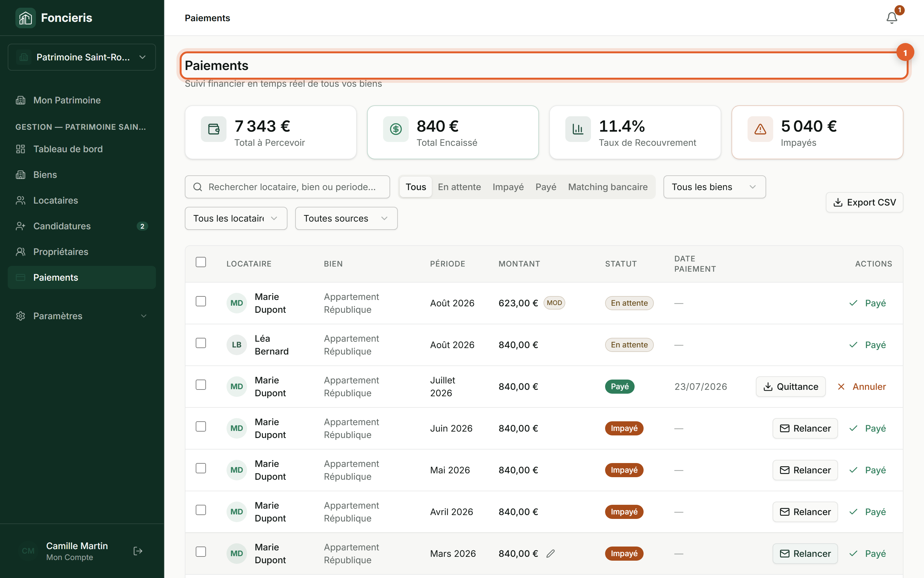
Task: Click the download icon in Export CSV
Action: (x=838, y=202)
